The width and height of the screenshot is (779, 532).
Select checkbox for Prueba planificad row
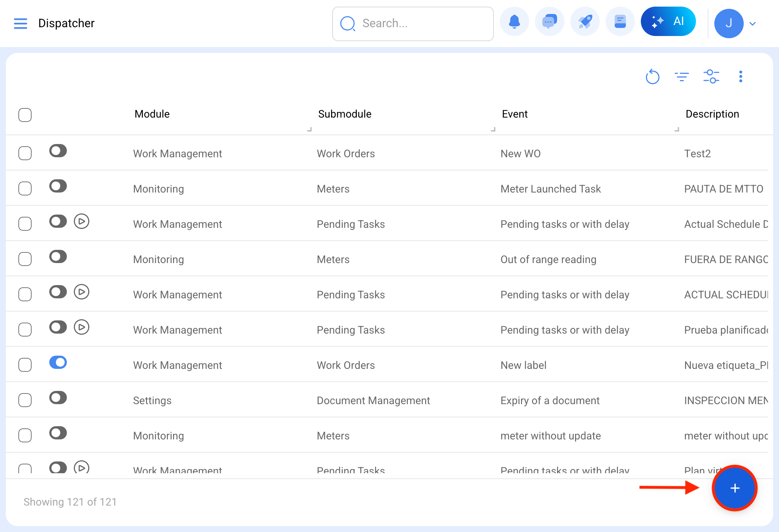coord(25,330)
